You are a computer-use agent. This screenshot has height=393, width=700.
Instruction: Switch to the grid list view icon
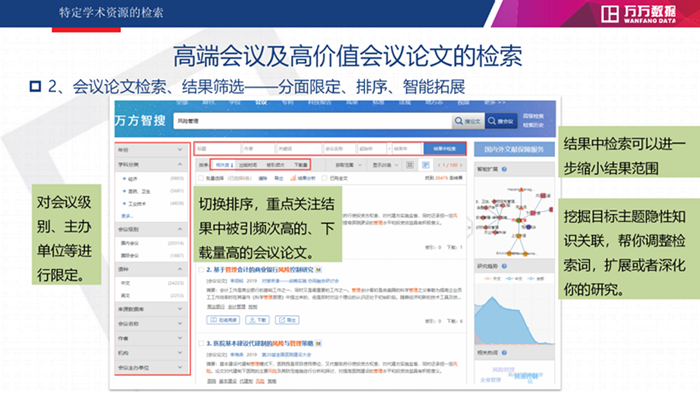coord(410,165)
